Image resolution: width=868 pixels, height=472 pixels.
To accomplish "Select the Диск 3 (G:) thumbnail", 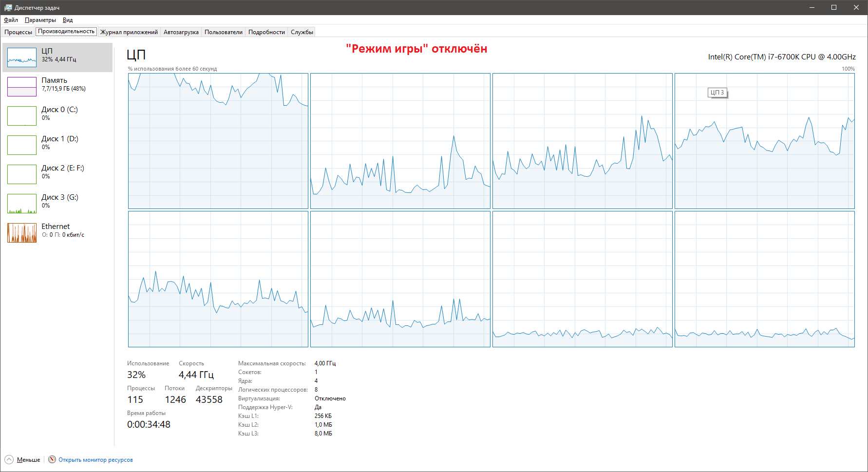I will 22,204.
